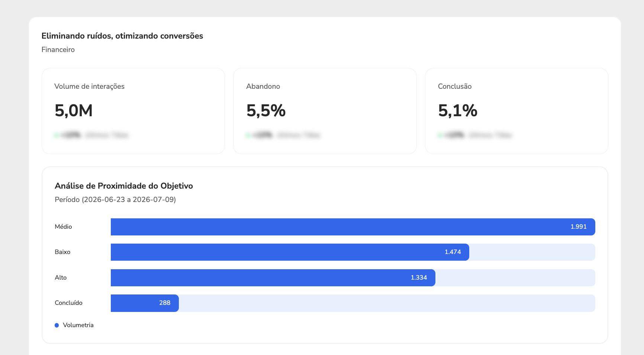Select the Médio bar showing 1.991
644x355 pixels.
(x=353, y=227)
